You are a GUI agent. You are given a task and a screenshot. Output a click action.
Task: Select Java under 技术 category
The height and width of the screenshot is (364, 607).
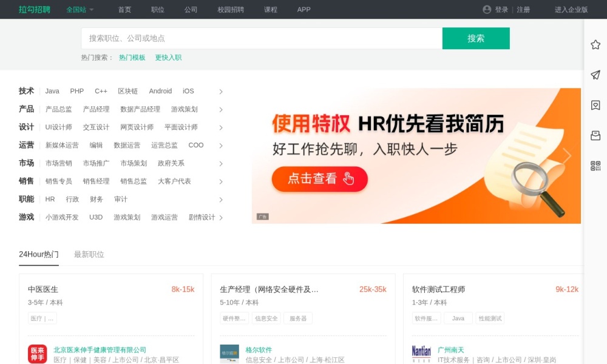click(52, 91)
